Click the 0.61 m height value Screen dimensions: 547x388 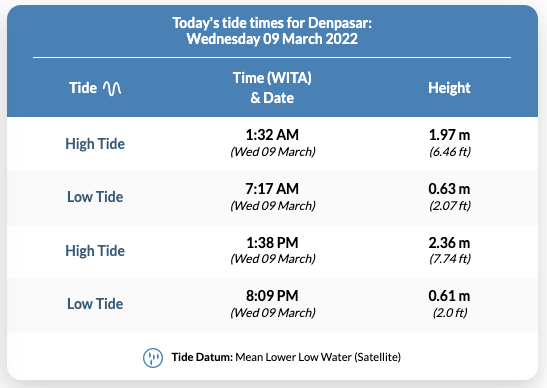pos(449,296)
